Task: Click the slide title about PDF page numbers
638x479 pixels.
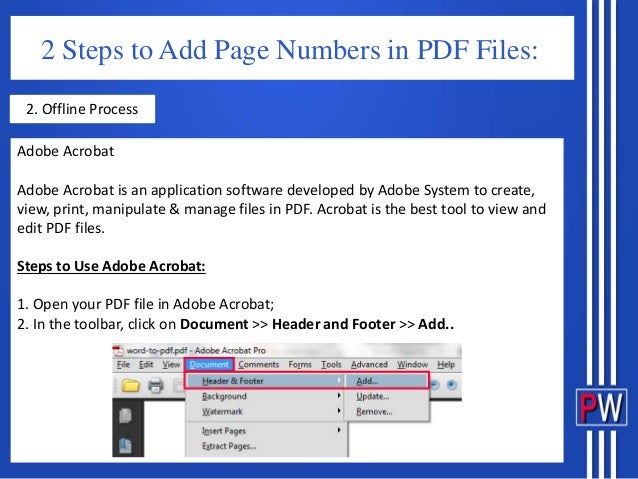Action: (289, 50)
